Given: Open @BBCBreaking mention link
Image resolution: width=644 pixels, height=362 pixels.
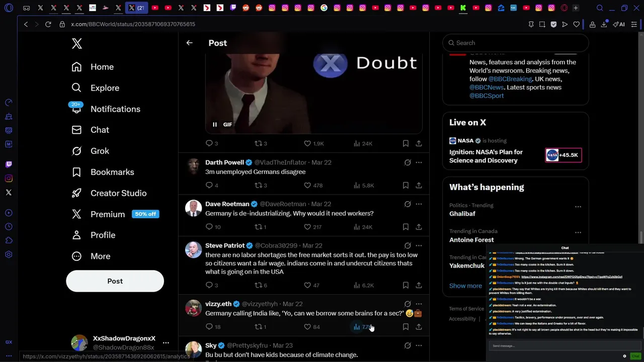Looking at the screenshot, I should point(510,79).
